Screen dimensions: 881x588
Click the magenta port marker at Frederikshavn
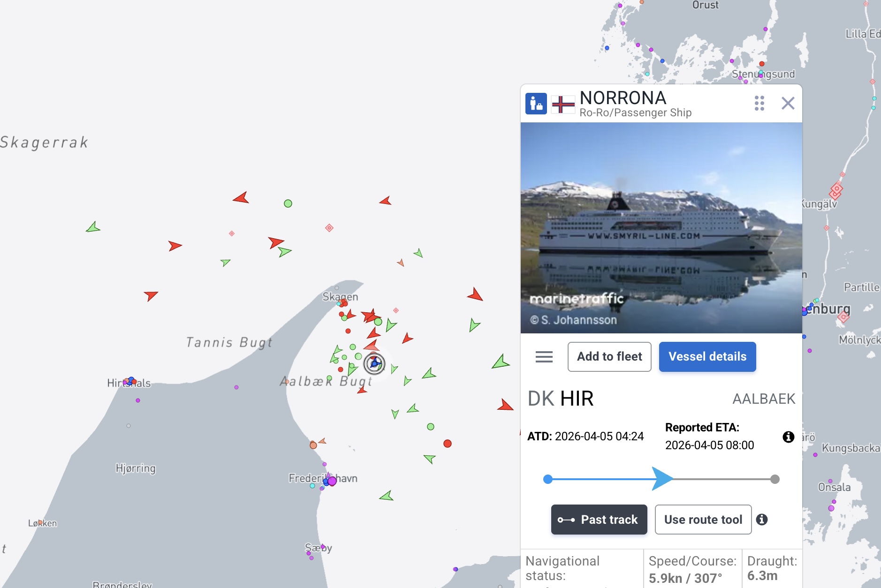[332, 481]
